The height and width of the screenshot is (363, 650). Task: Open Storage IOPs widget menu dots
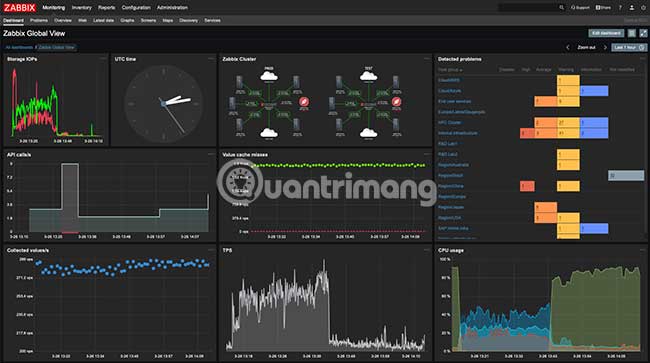(x=103, y=59)
